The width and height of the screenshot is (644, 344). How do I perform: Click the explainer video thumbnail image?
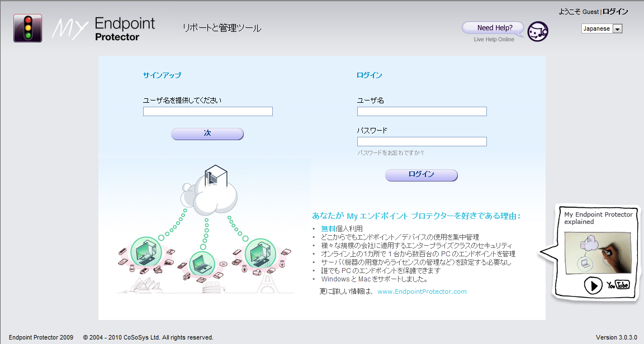[598, 254]
